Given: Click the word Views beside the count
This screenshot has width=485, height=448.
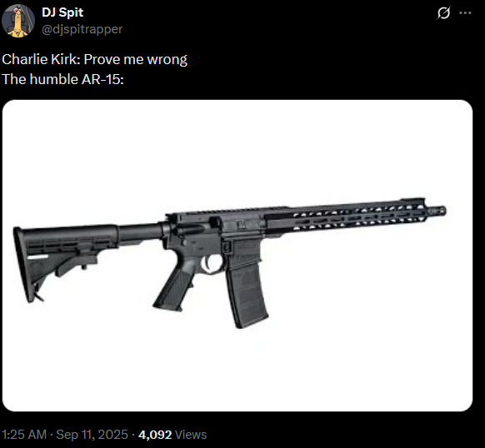Looking at the screenshot, I should coord(191,435).
